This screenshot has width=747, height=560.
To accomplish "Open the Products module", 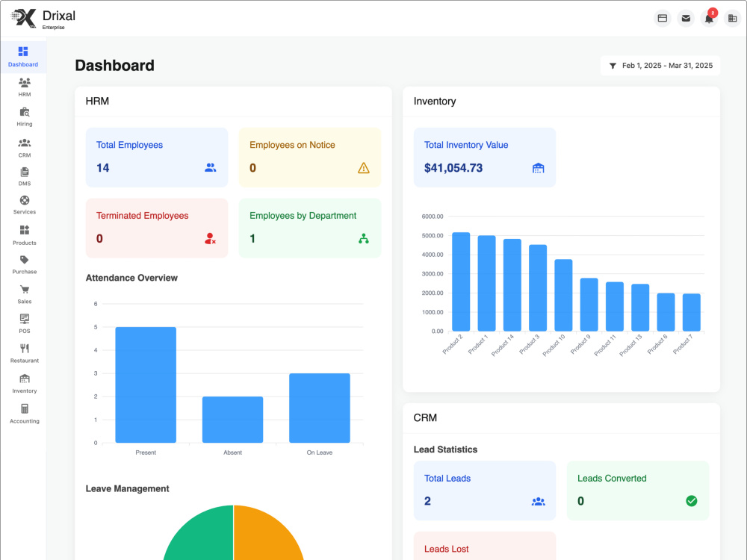I will [x=25, y=236].
